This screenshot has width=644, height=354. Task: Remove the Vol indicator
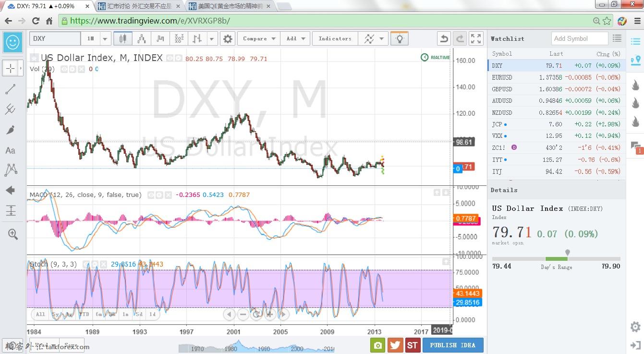pos(82,69)
